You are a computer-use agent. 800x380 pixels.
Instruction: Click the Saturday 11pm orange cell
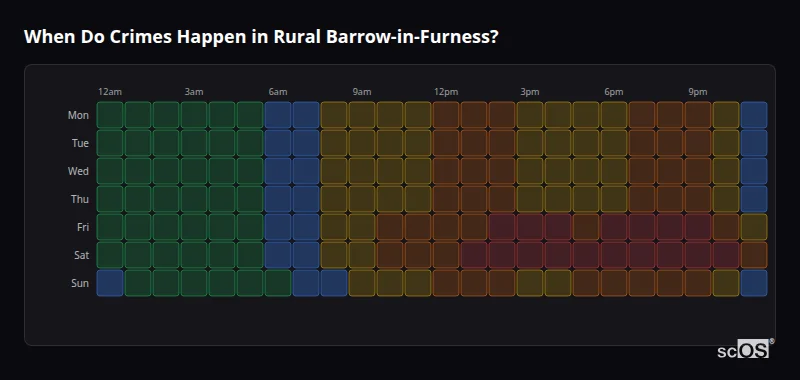pyautogui.click(x=754, y=255)
